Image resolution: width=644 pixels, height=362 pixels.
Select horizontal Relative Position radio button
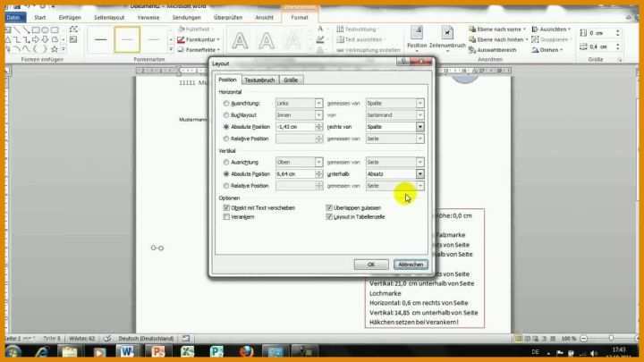click(x=226, y=139)
